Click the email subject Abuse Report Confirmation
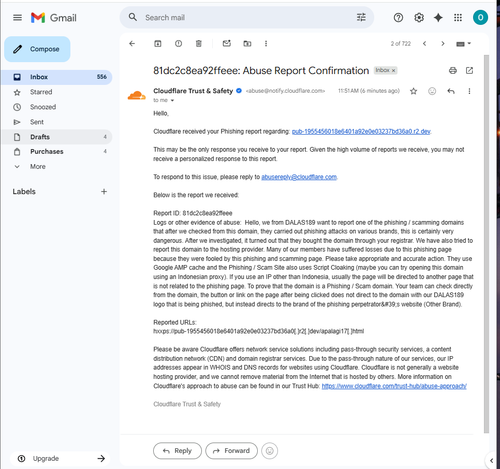Image resolution: width=500 pixels, height=469 pixels. click(261, 70)
